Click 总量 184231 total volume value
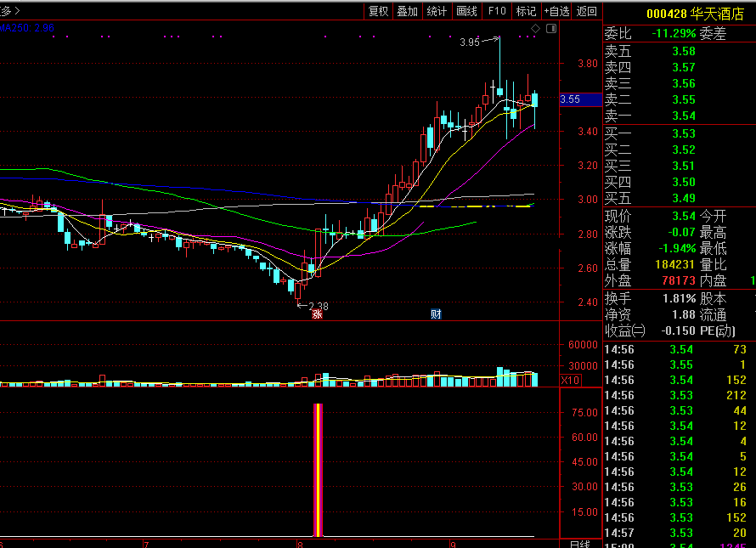This screenshot has height=548, width=756. pos(675,264)
